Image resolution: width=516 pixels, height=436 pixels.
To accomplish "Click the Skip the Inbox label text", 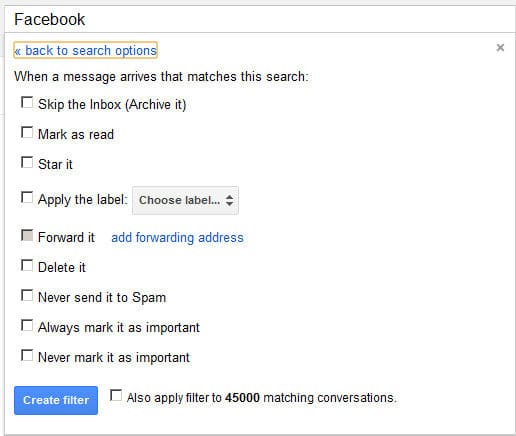I will 112,105.
